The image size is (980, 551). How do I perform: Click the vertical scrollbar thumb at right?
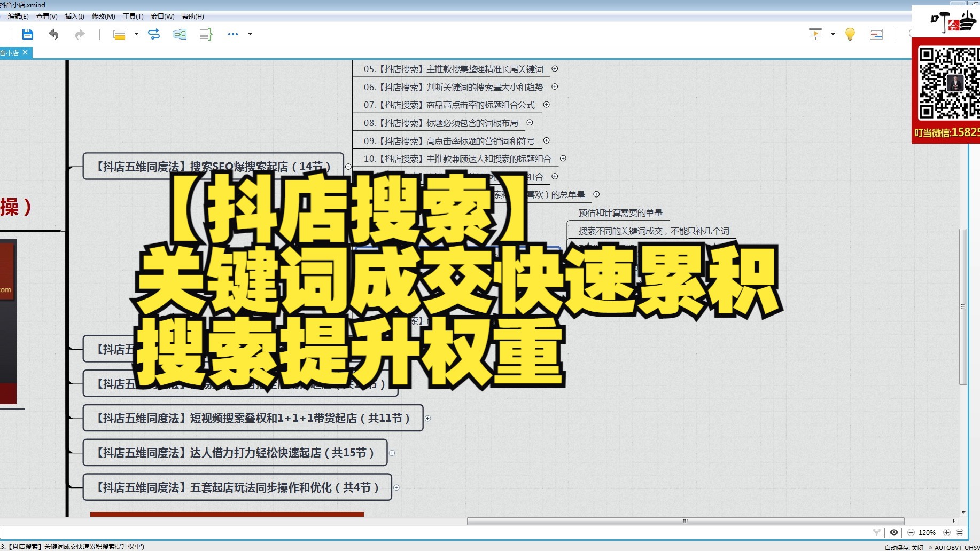[x=963, y=306]
